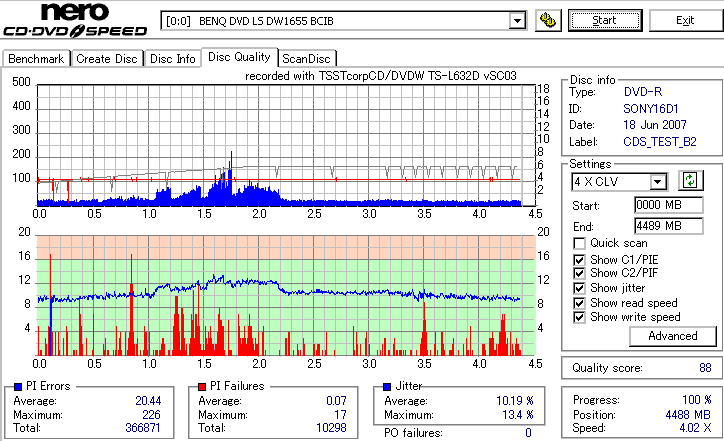This screenshot has height=441, width=724.
Task: Open the Advanced settings button
Action: pyautogui.click(x=673, y=336)
